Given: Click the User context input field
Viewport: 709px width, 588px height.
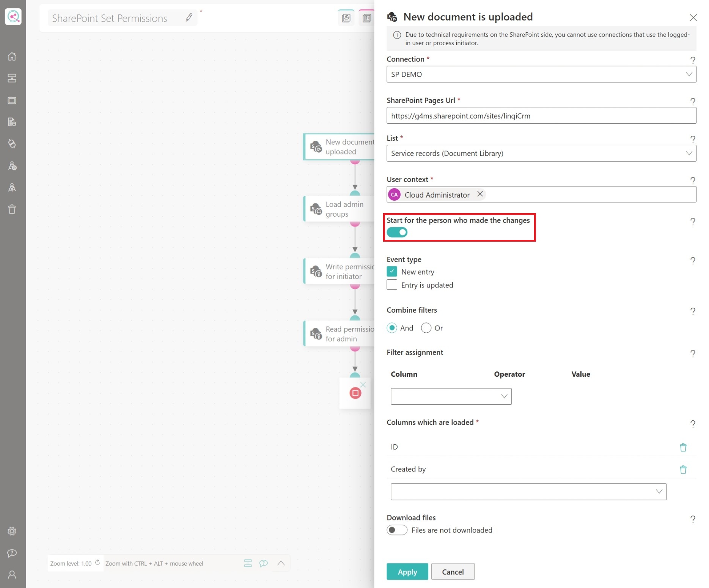Looking at the screenshot, I should (541, 195).
